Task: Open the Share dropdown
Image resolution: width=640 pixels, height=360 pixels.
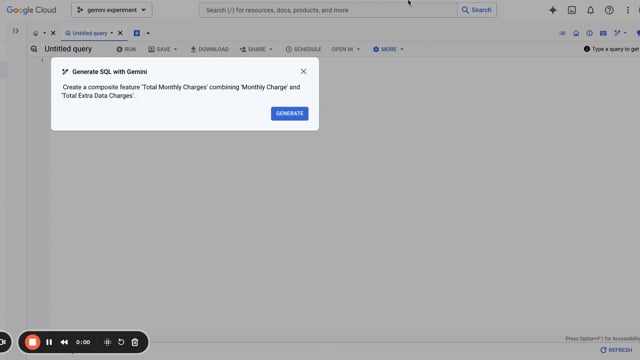Action: [x=256, y=49]
